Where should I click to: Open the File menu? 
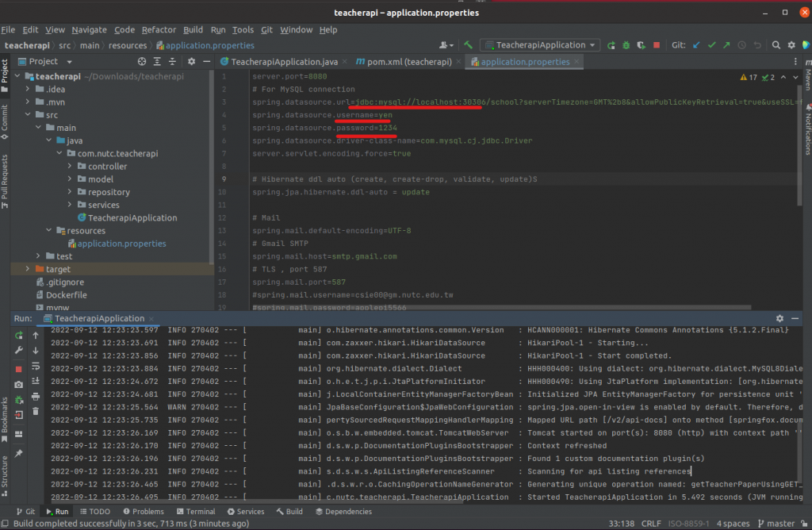[8, 29]
